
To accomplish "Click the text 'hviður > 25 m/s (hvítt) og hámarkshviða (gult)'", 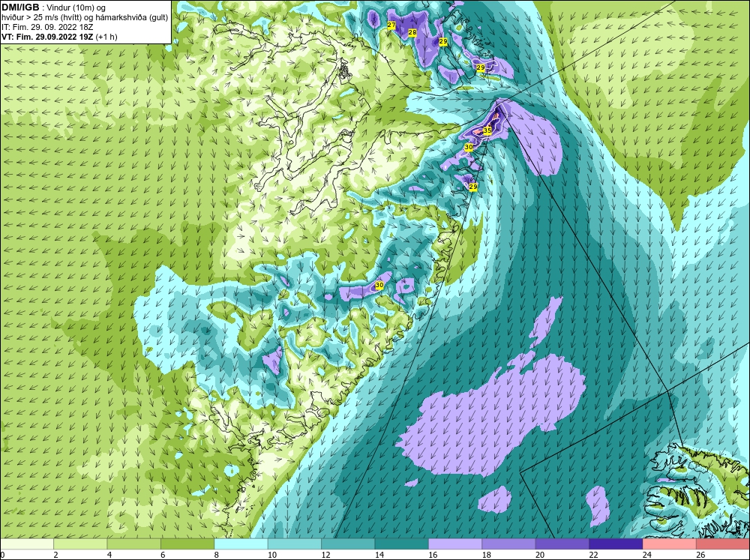I will (85, 18).
